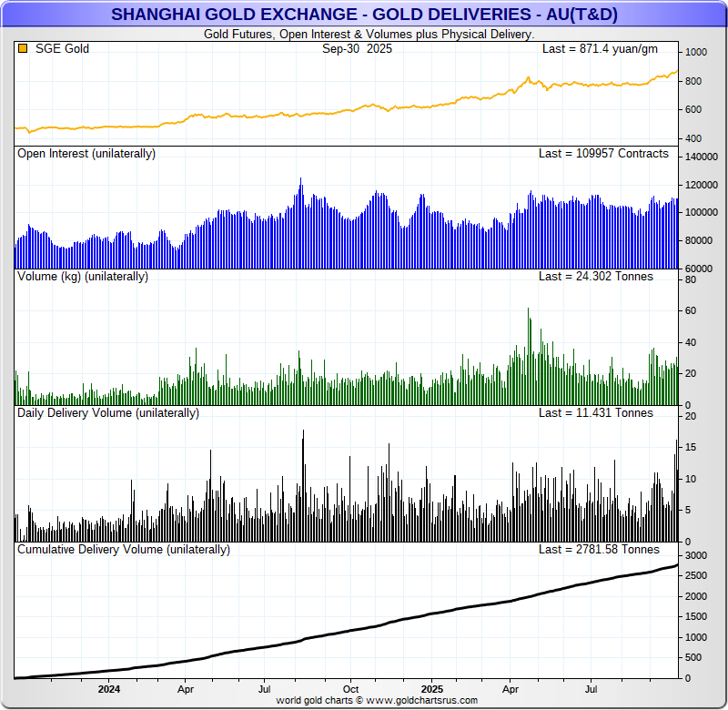Click the Last = 871.4 yuan/gm value
The width and height of the screenshot is (728, 710).
coord(599,48)
